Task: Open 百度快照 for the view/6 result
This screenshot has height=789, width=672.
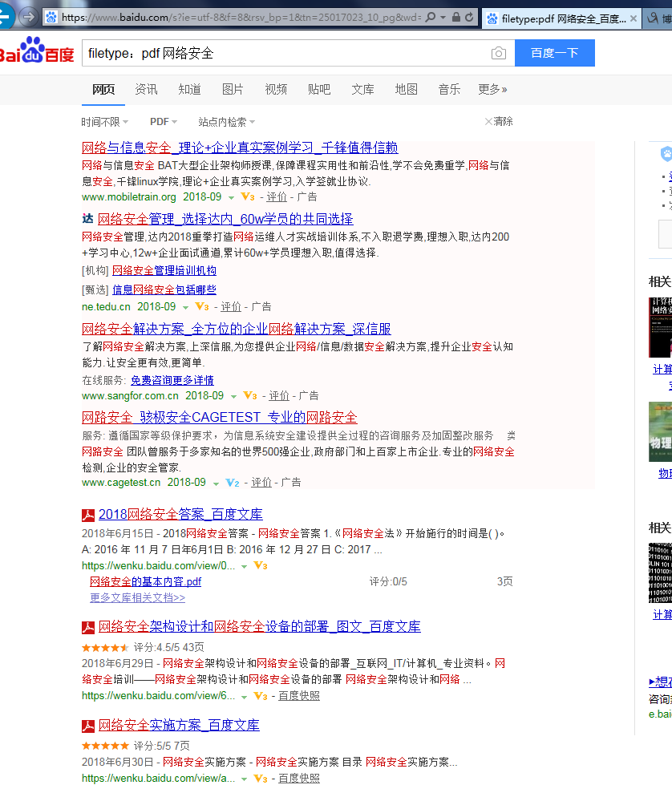Action: pyautogui.click(x=299, y=696)
